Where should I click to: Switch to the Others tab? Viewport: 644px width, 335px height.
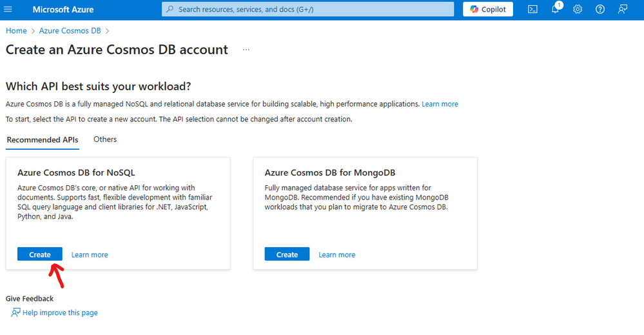click(105, 139)
